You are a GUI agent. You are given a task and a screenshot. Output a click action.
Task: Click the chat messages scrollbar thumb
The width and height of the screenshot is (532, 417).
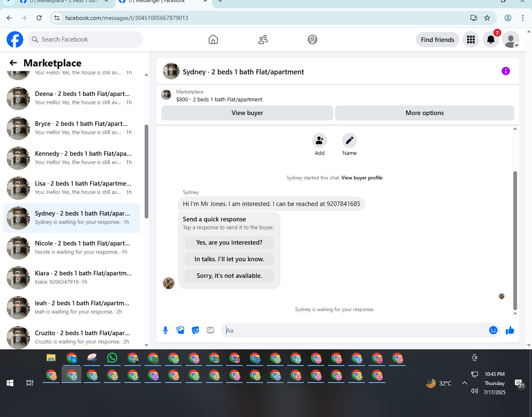pyautogui.click(x=515, y=240)
